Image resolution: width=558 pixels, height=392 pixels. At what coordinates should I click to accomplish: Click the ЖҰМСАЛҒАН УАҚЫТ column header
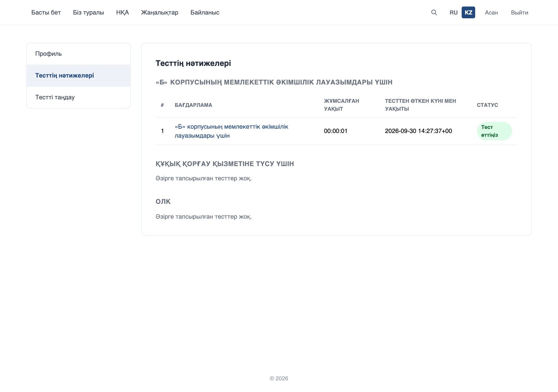pos(341,105)
